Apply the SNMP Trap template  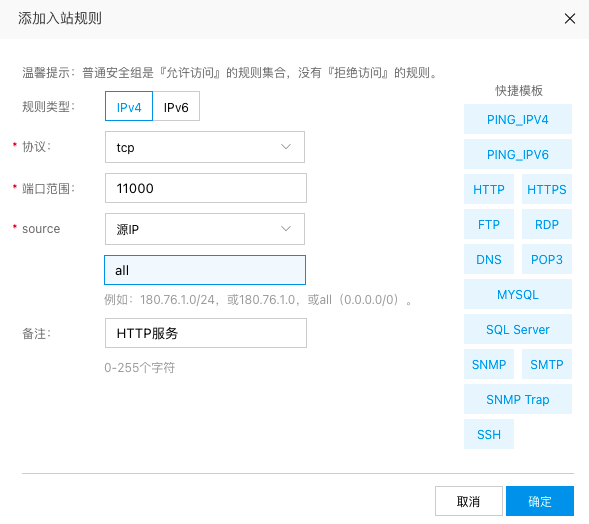pyautogui.click(x=518, y=399)
